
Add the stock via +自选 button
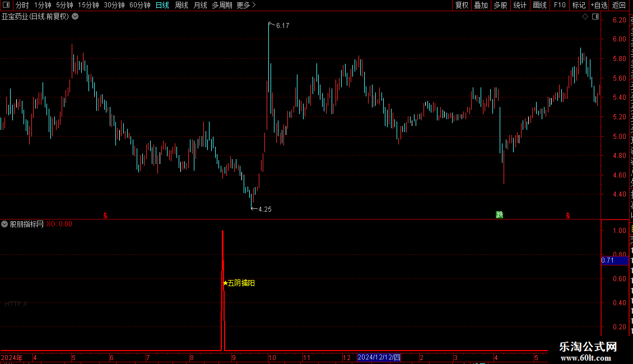coord(599,5)
